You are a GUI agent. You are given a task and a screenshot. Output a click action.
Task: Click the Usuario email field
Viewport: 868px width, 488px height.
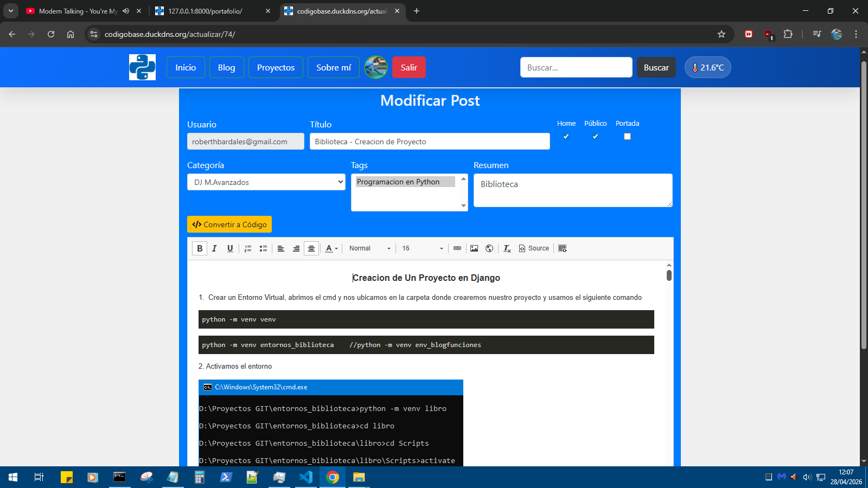pyautogui.click(x=246, y=142)
